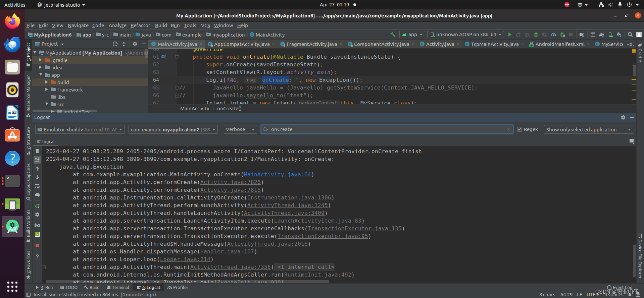This screenshot has width=644, height=298.
Task: Open the Project view selector dropdown
Action: click(49, 44)
